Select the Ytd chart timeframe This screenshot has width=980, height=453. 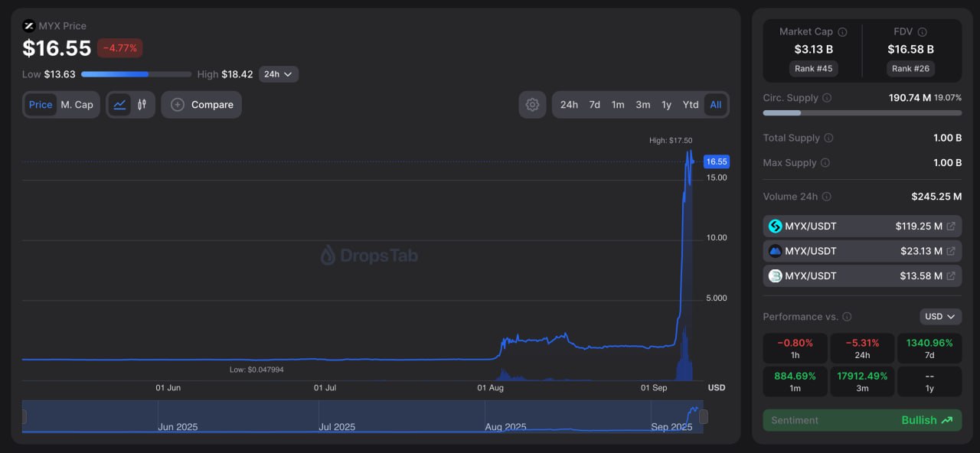[x=691, y=105]
